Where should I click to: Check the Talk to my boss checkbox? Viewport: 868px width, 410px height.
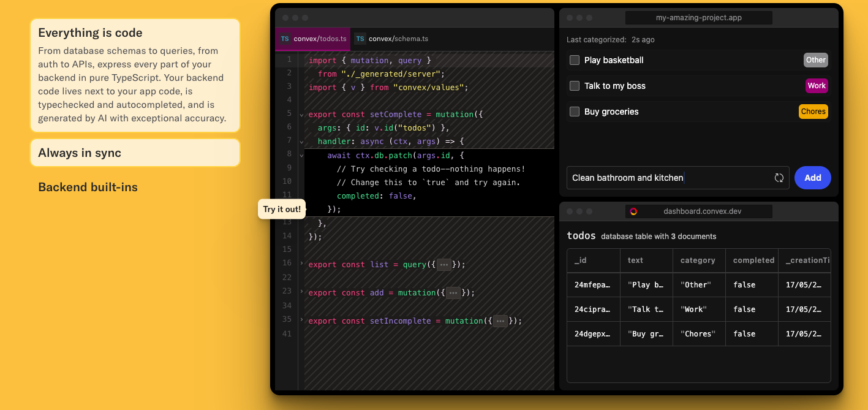pyautogui.click(x=574, y=86)
